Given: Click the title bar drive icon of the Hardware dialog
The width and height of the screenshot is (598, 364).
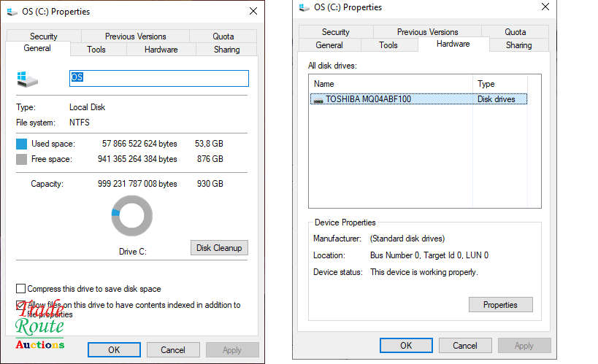Looking at the screenshot, I should pyautogui.click(x=304, y=7).
